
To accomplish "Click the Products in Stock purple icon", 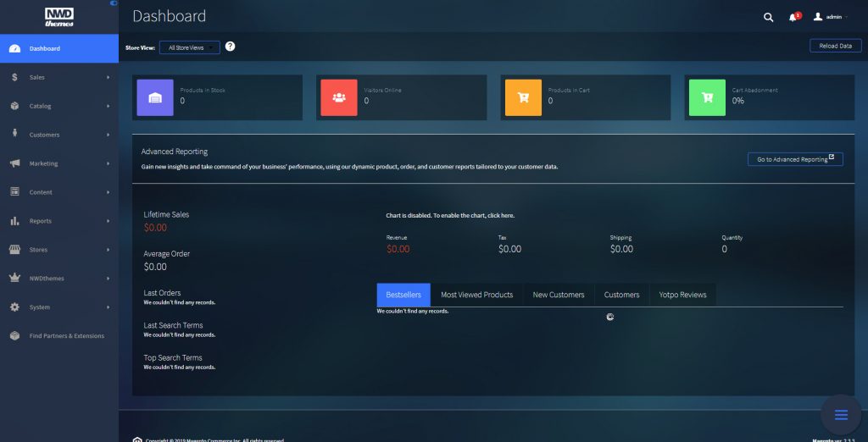I will pos(155,97).
